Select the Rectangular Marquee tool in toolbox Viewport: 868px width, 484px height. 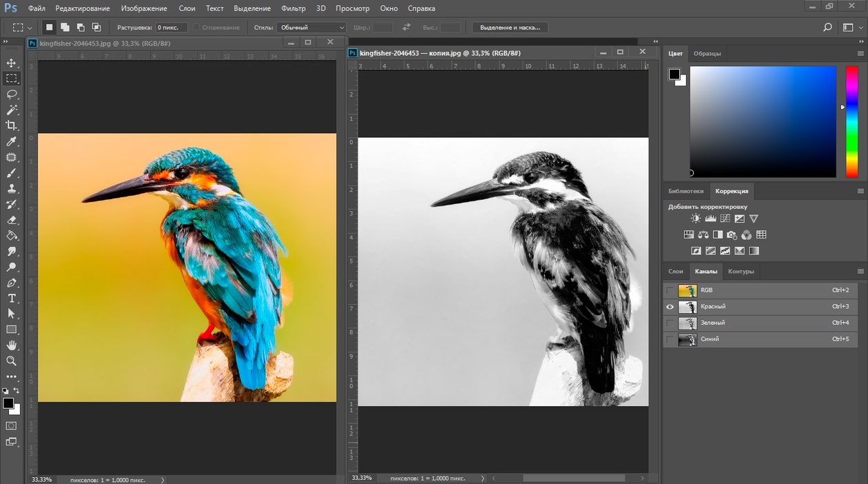(x=11, y=79)
